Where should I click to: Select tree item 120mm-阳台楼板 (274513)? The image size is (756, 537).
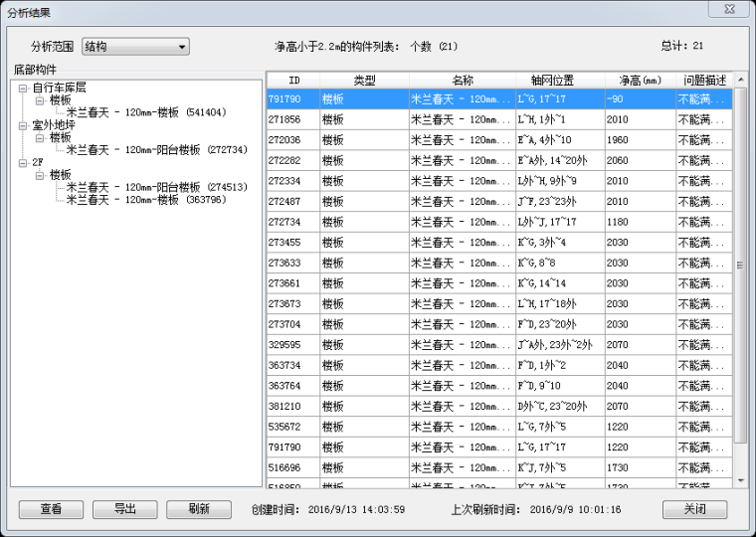pyautogui.click(x=157, y=187)
